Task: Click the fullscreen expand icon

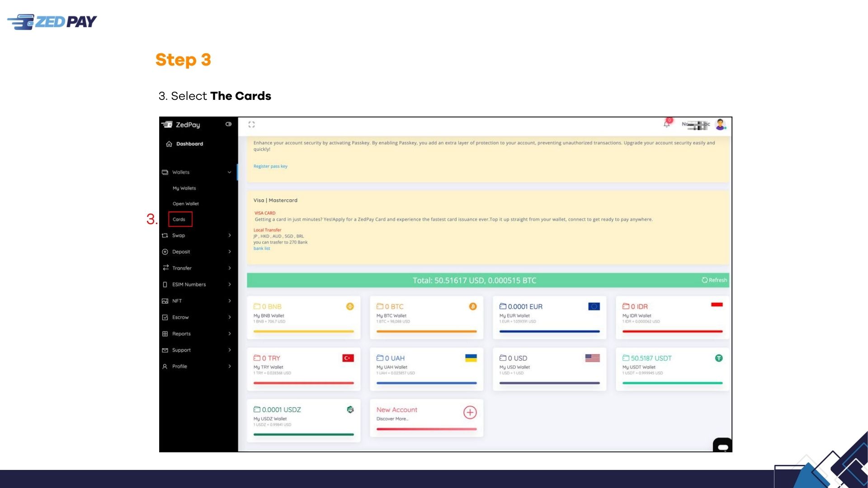Action: point(251,125)
